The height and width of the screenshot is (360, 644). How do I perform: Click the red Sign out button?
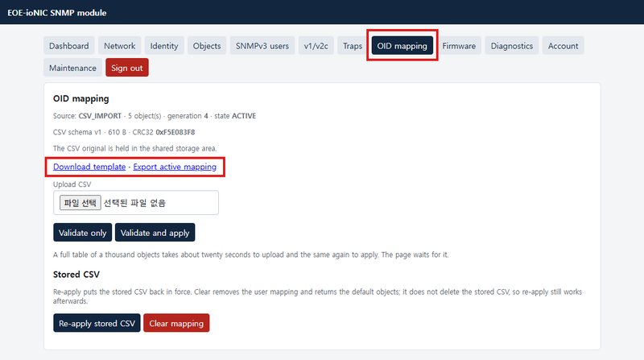click(127, 68)
